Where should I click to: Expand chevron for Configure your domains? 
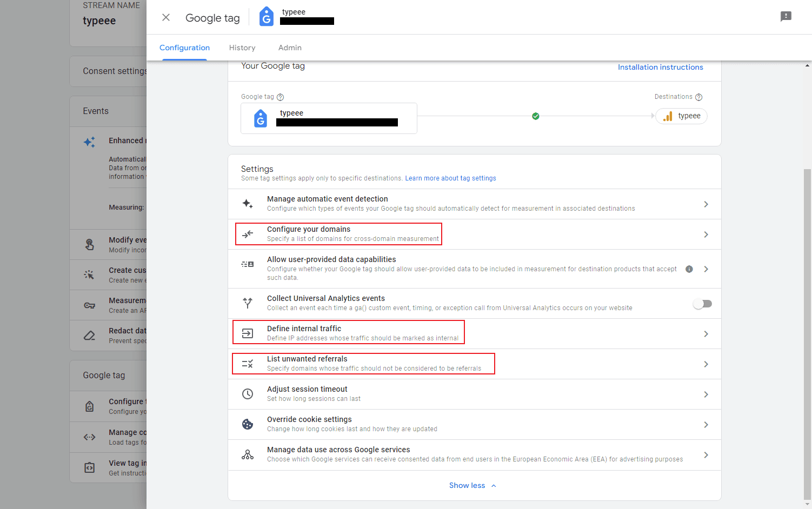click(x=706, y=235)
